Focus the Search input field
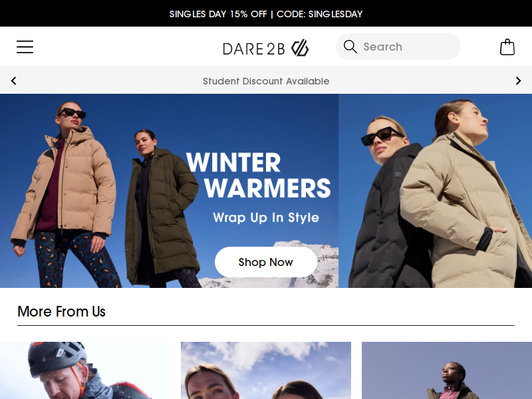The width and height of the screenshot is (532, 399). (x=398, y=47)
